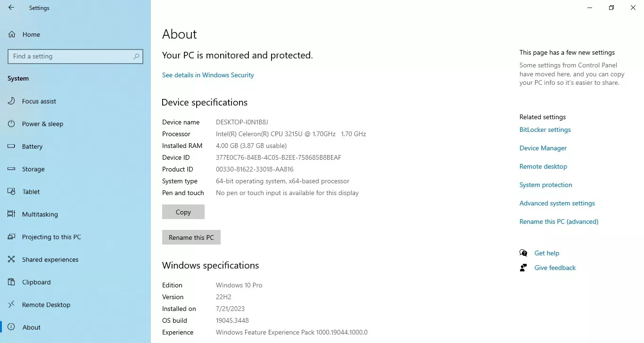Viewport: 644px width, 343px height.
Task: Click the Shared experiences icon
Action: tap(12, 260)
